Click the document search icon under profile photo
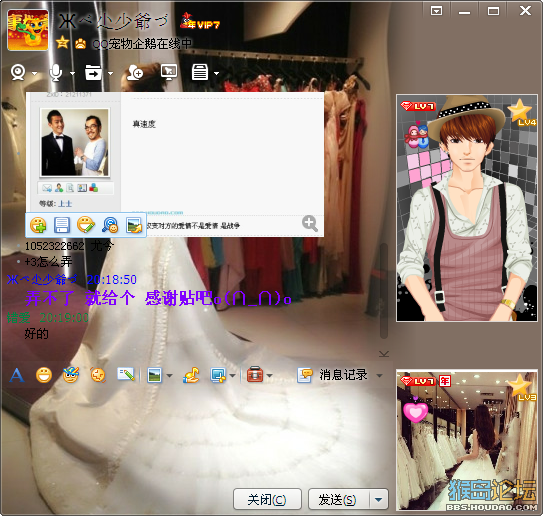543x516 pixels. click(70, 188)
